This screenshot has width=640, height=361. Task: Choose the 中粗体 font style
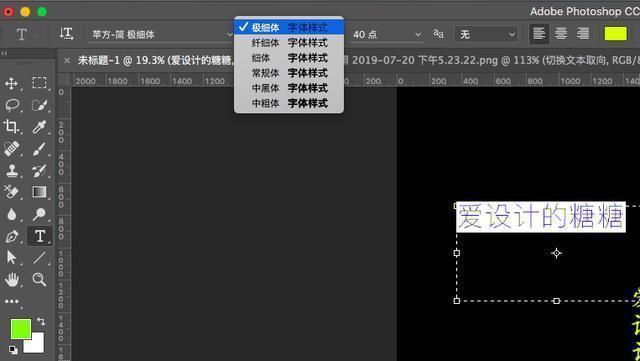289,103
